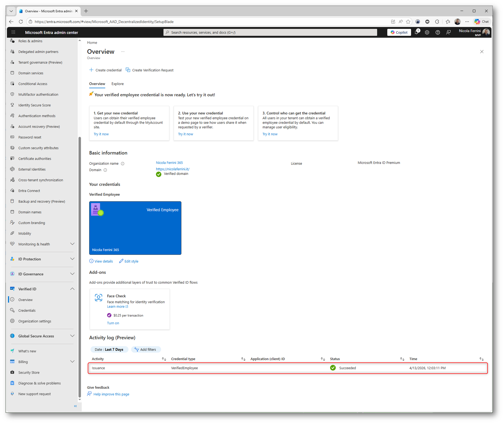
Task: Expand the ID Protection section
Action: point(72,259)
